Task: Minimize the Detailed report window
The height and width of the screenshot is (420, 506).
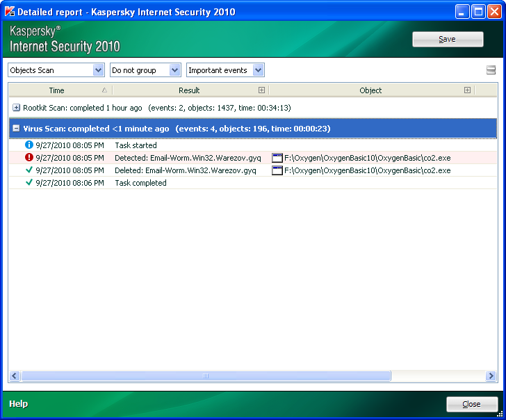Action: click(x=462, y=12)
